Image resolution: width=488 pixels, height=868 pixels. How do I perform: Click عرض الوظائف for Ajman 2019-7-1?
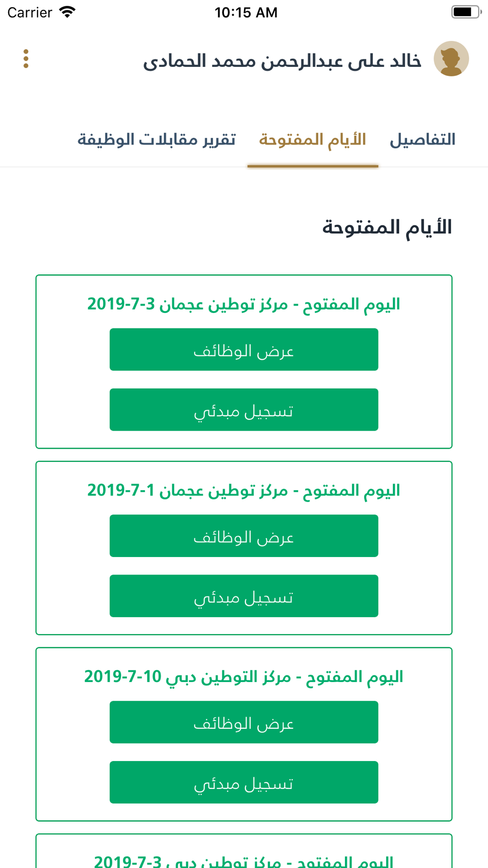pos(244,536)
